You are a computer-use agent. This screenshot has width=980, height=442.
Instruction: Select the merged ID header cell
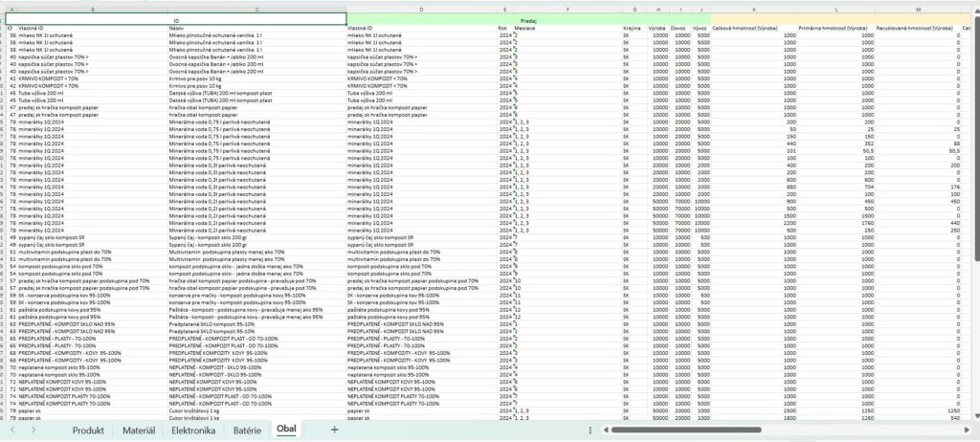click(x=176, y=19)
